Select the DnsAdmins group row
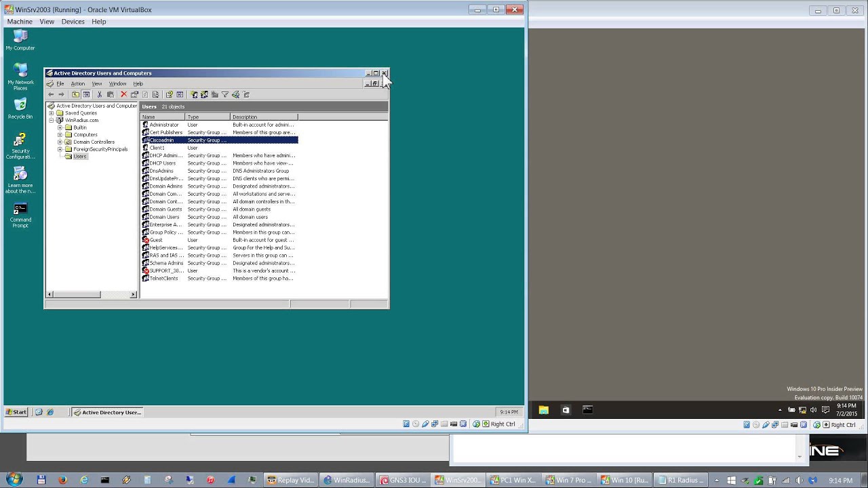 pyautogui.click(x=219, y=171)
